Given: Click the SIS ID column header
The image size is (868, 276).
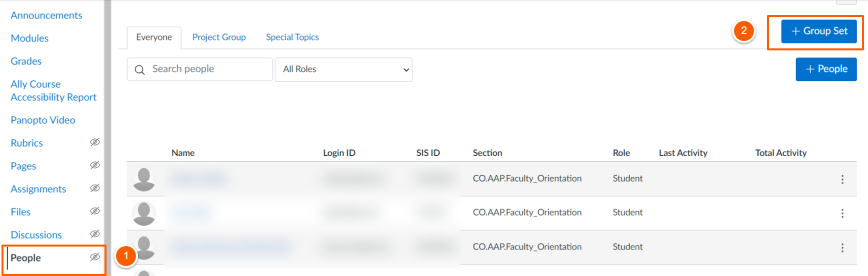Looking at the screenshot, I should [x=428, y=153].
